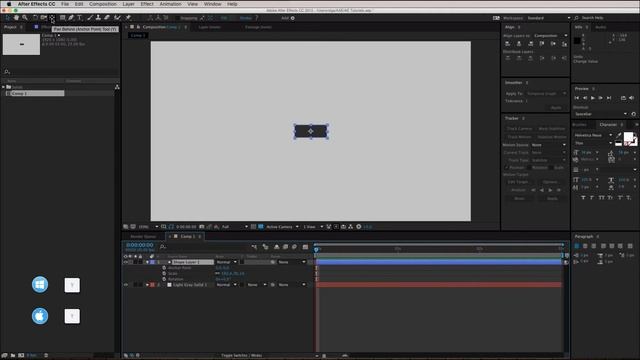The width and height of the screenshot is (640, 360).
Task: Click align left edges icon
Action: point(507,44)
